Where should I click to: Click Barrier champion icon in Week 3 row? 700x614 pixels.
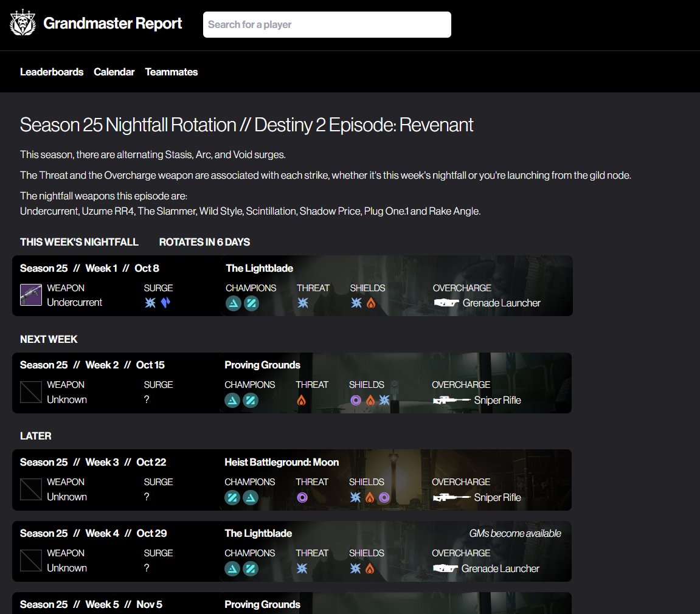pyautogui.click(x=251, y=497)
